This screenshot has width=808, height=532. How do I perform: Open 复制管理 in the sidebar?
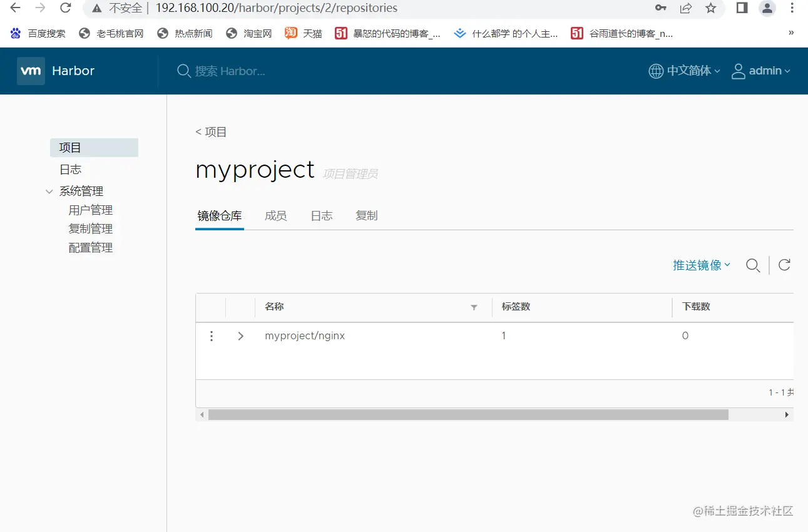(91, 229)
